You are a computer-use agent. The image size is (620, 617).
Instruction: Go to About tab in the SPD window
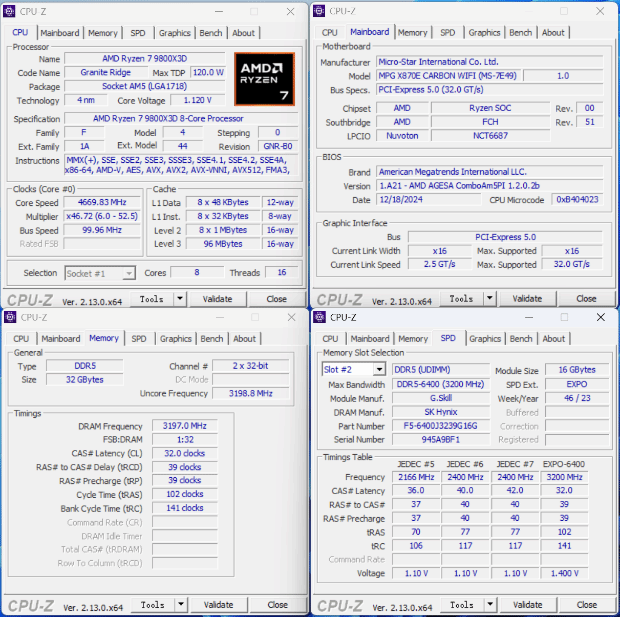coord(554,339)
